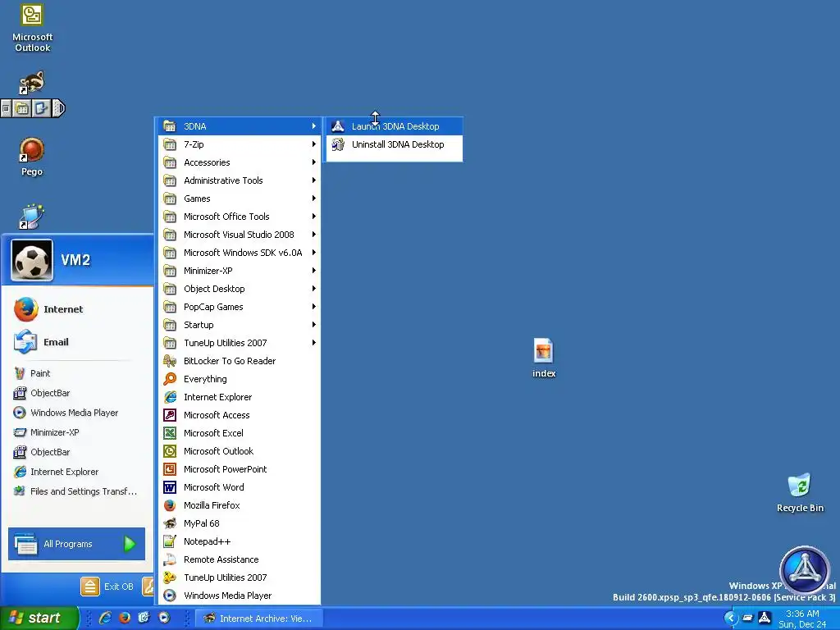Screen dimensions: 840x630
Task: Click the blue document icon in floating ObjectBar
Action: (x=41, y=109)
